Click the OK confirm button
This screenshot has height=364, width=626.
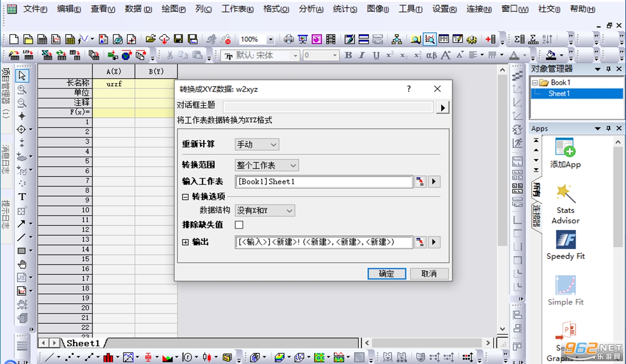[x=387, y=274]
